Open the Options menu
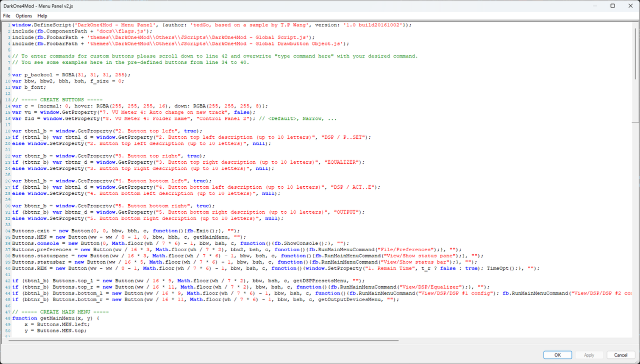640x364 pixels. (x=23, y=15)
